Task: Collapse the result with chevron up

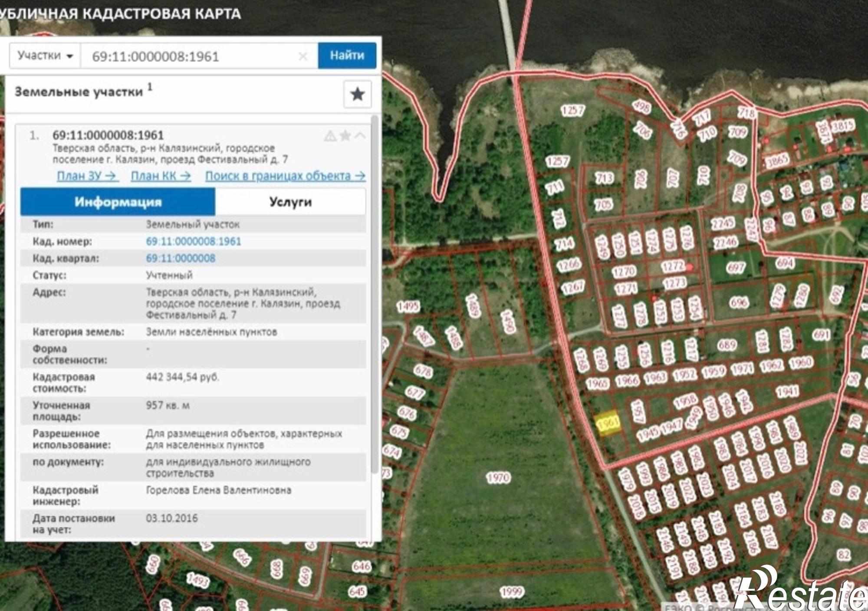Action: tap(360, 136)
